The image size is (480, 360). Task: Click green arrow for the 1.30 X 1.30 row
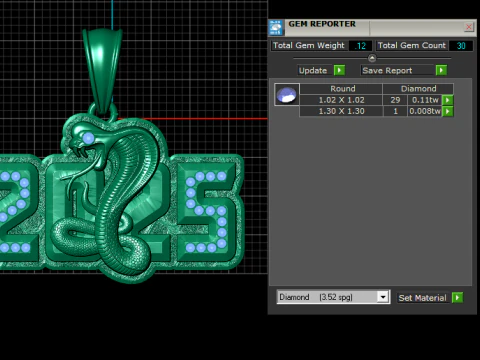point(448,111)
